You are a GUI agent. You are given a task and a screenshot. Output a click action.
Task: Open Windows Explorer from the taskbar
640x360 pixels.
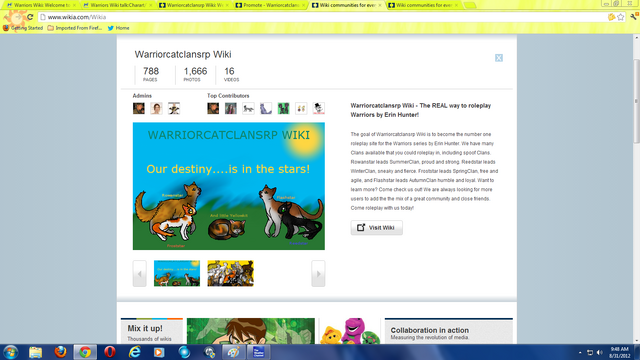tap(36, 352)
